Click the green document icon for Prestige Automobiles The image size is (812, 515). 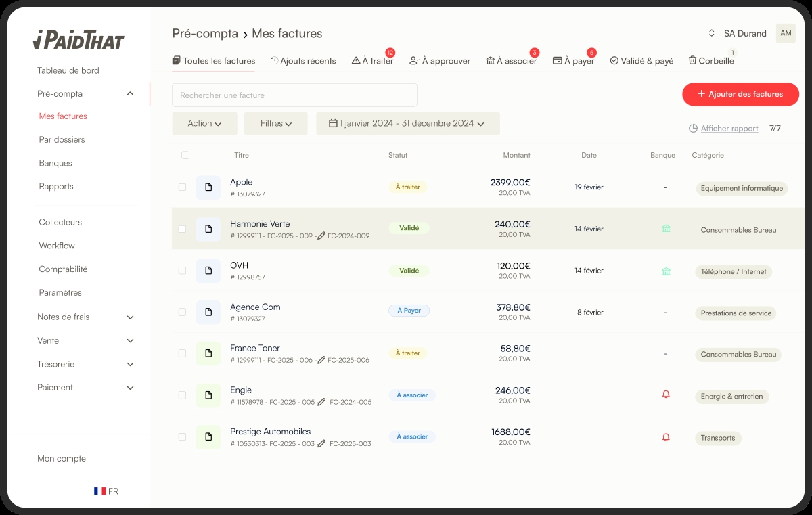[208, 436]
